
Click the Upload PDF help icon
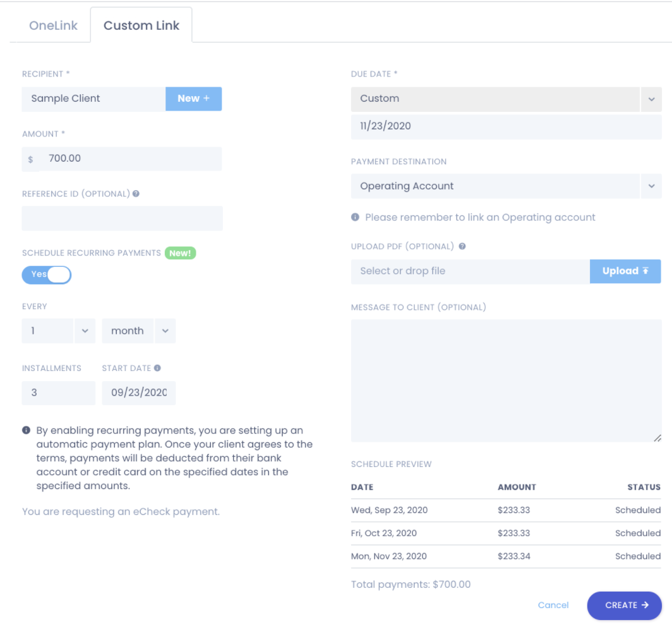click(x=462, y=247)
